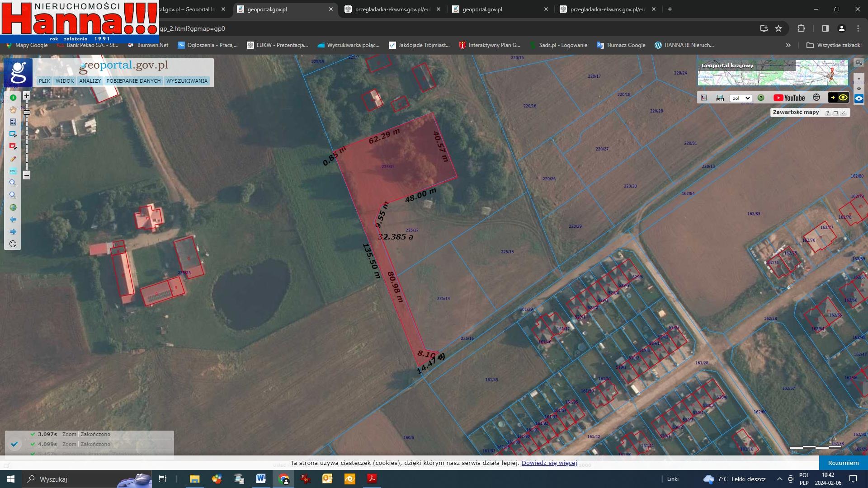Open the WMS services icon
Viewport: 868px width, 488px height.
point(720,98)
